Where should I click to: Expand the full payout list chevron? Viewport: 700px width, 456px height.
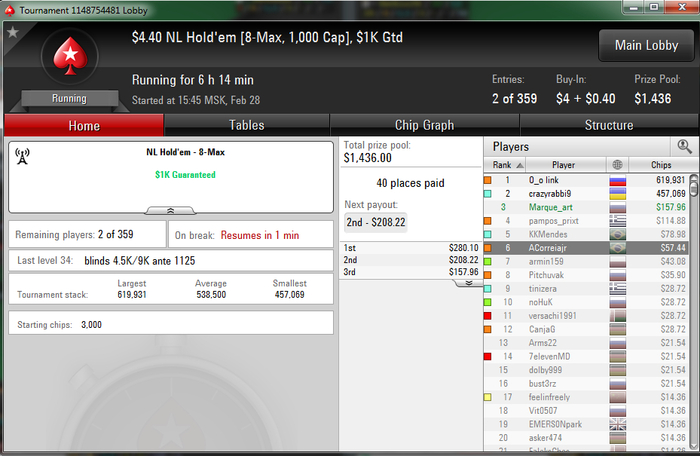pyautogui.click(x=468, y=283)
